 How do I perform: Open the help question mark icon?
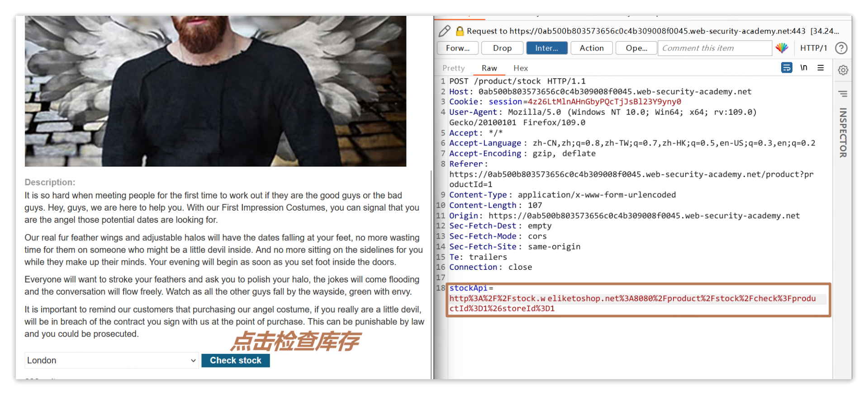[x=841, y=48]
